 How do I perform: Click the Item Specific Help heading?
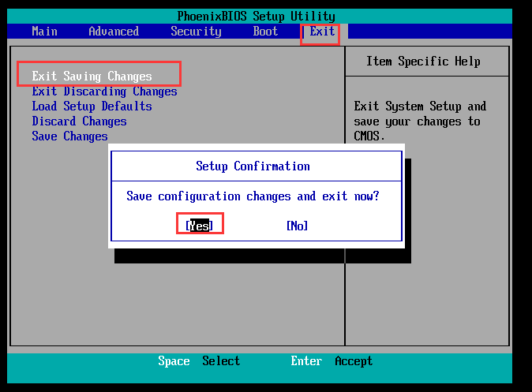pyautogui.click(x=423, y=62)
